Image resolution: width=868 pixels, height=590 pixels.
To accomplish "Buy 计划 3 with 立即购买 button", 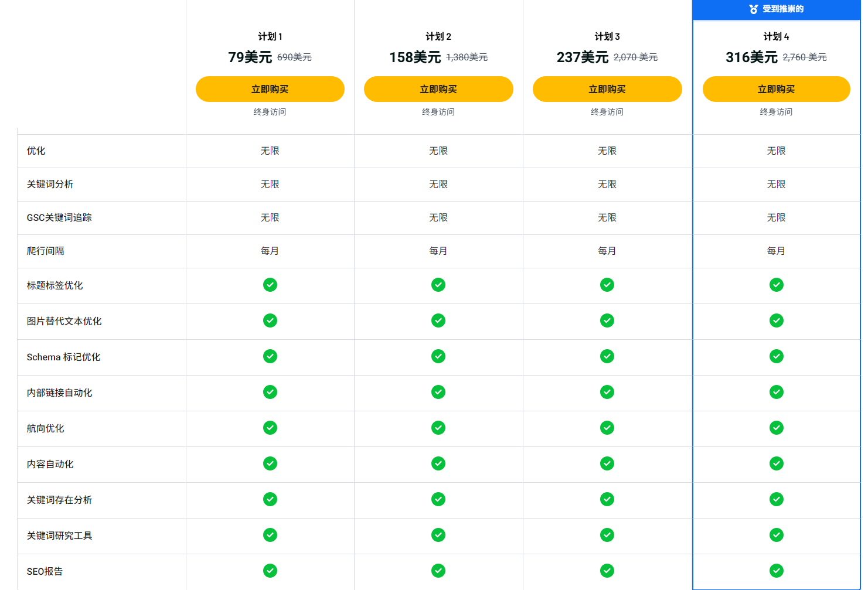I will (x=607, y=89).
